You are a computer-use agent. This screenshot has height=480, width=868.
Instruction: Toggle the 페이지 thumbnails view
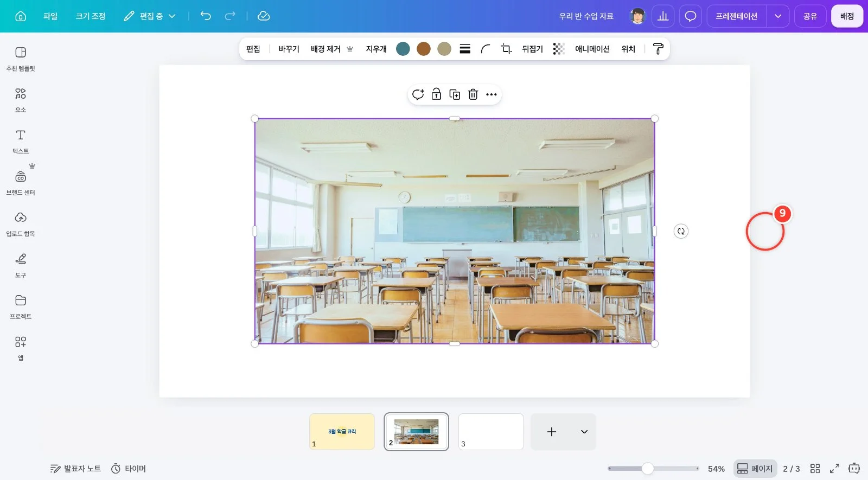pyautogui.click(x=755, y=469)
